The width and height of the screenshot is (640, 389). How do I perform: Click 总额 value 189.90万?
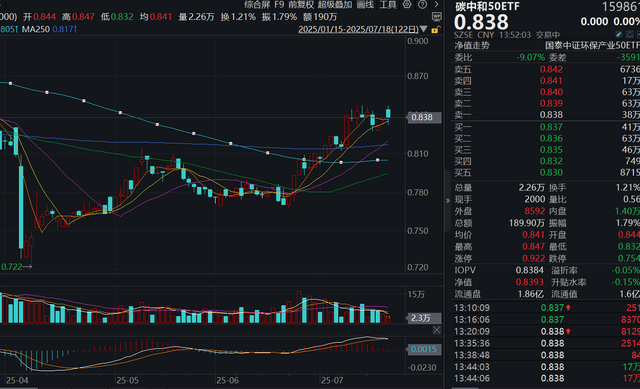click(527, 223)
